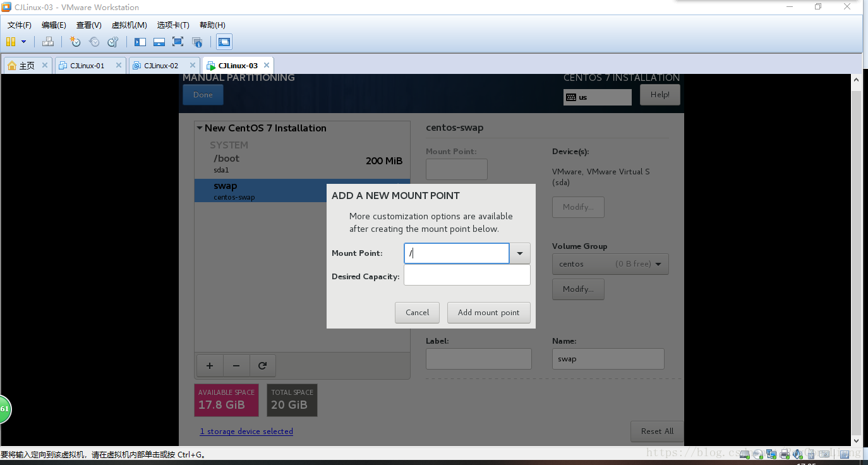Viewport: 868px width, 465px height.
Task: Click the scroll up arrow of VM view
Action: [x=857, y=80]
